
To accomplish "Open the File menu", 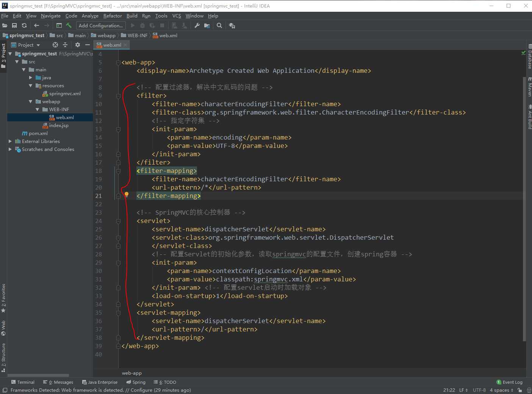I will (5, 16).
